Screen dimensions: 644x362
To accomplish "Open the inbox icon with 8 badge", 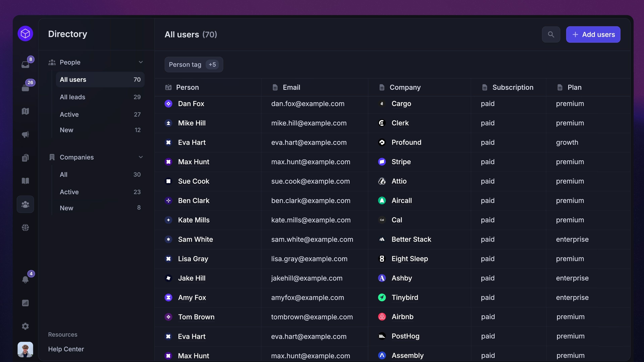I will pos(25,64).
